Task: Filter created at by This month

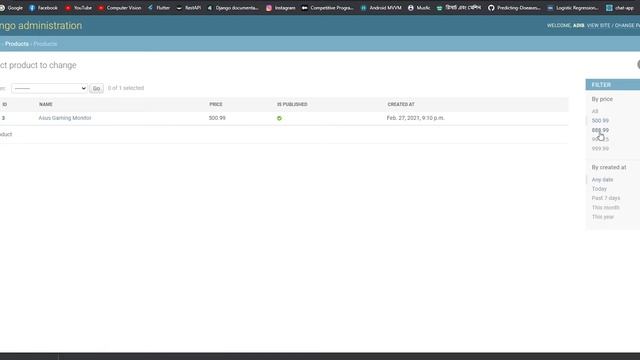Action: tap(606, 207)
